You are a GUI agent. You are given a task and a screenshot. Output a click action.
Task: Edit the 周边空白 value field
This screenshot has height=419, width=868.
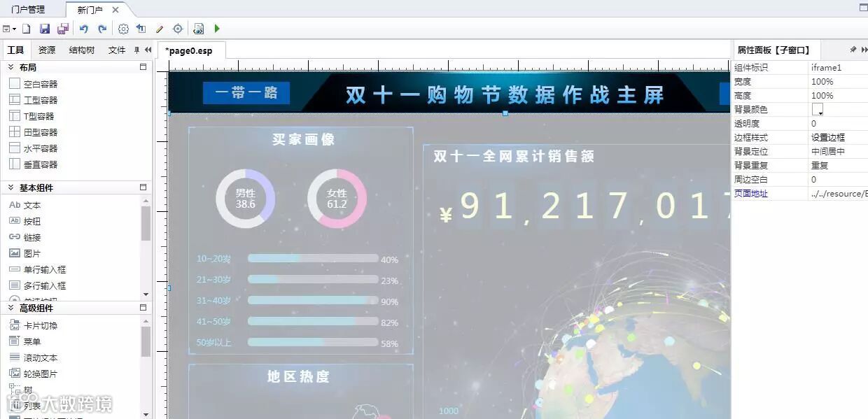tap(838, 180)
